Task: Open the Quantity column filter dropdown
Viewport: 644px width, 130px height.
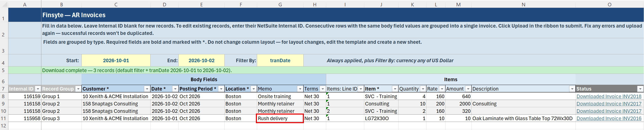Action: [x=423, y=89]
